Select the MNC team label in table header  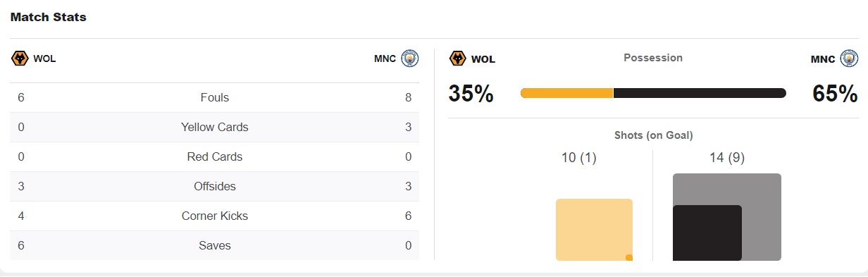tap(385, 59)
